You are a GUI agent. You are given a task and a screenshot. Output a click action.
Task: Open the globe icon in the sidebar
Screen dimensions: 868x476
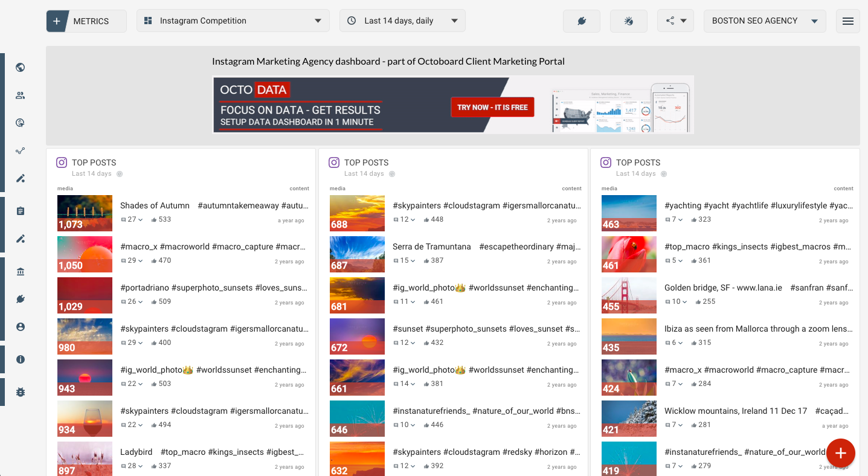click(21, 68)
